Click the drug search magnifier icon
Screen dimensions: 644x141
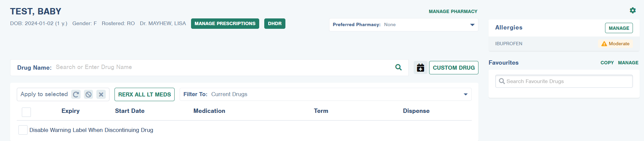tap(399, 67)
